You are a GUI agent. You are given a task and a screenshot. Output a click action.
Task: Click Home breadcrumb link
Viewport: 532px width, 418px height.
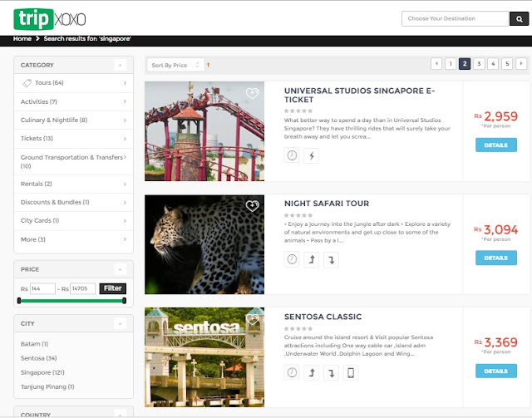(22, 38)
